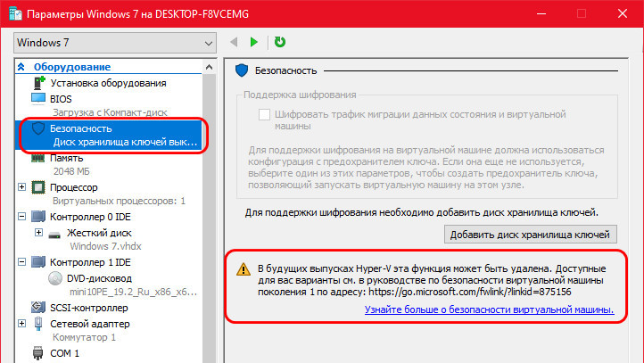The height and width of the screenshot is (363, 644).
Task: Click the window title bar app icon
Action: [15, 13]
